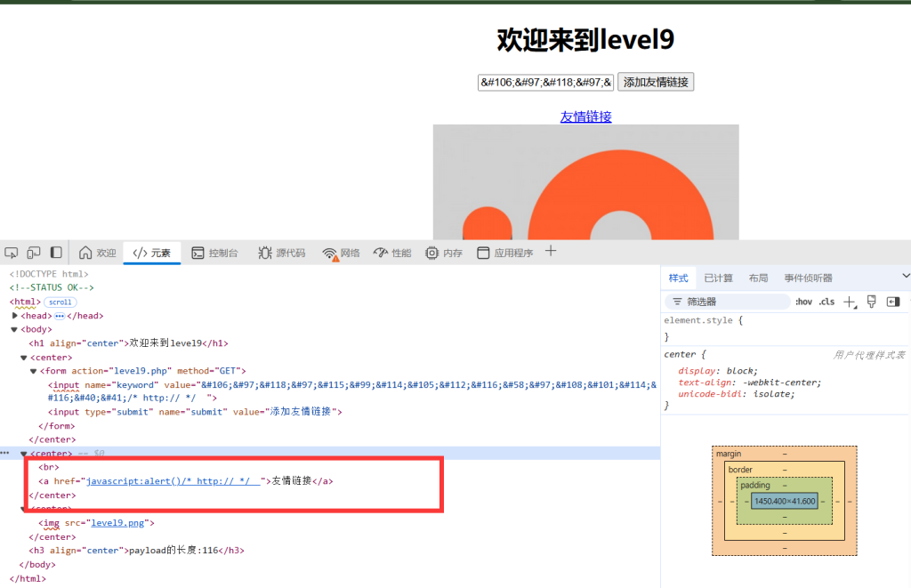Click the keyword input field on page

pyautogui.click(x=545, y=82)
